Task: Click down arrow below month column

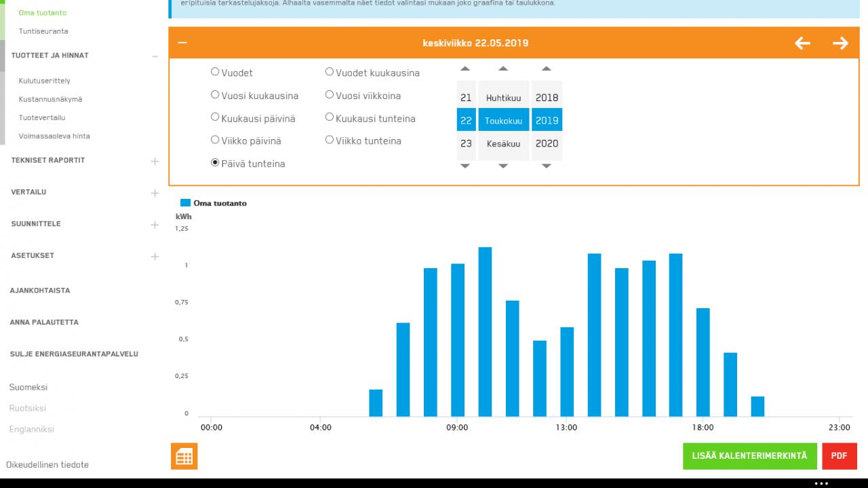Action: (x=503, y=166)
